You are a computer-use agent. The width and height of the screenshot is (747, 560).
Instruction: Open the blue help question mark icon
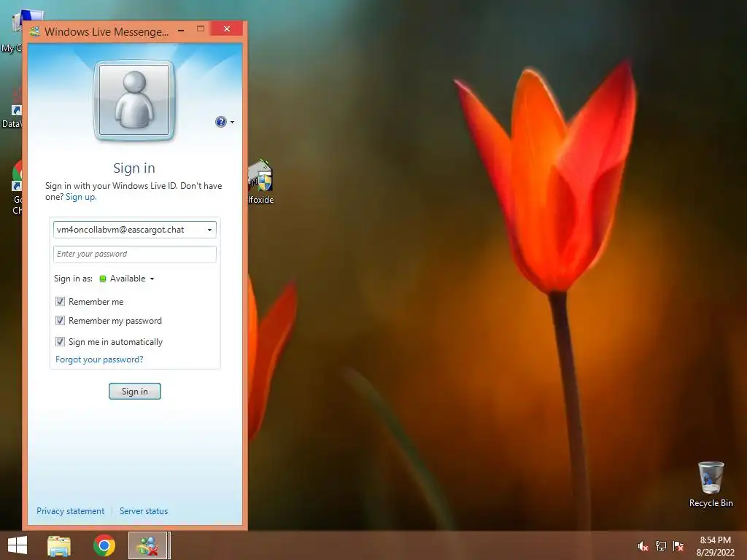pyautogui.click(x=220, y=122)
